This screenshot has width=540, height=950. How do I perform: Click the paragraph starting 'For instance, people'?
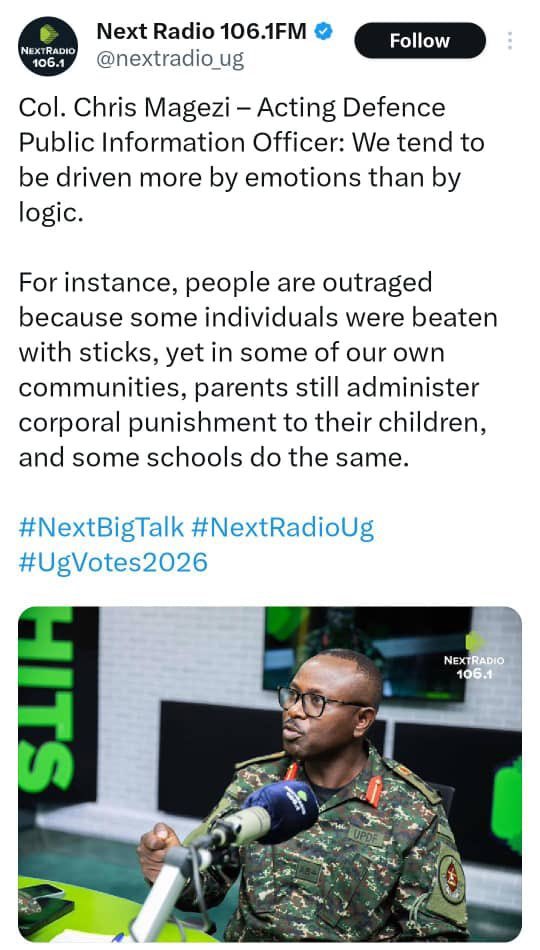coord(258,370)
